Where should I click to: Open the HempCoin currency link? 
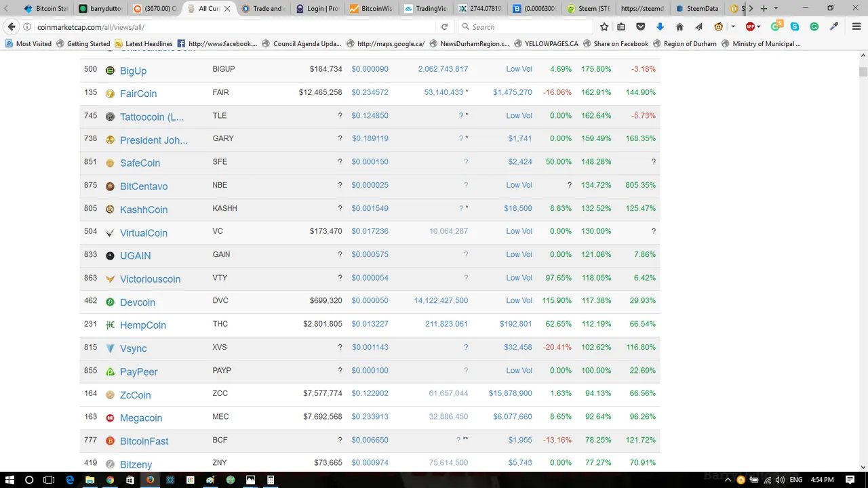[143, 325]
